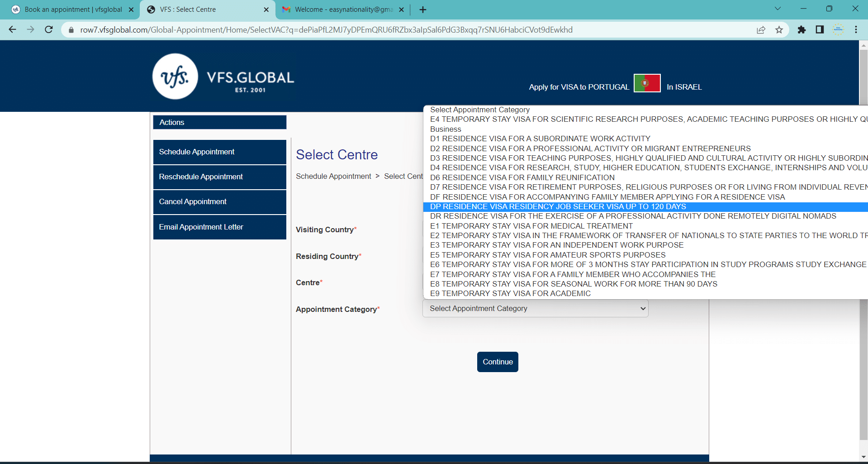The image size is (868, 464).
Task: Open a new browser tab
Action: (423, 10)
